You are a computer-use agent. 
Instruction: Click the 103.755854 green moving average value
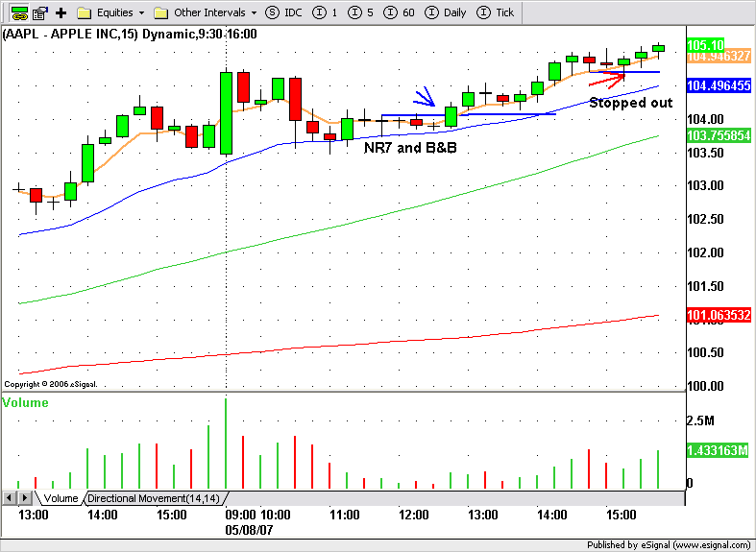pyautogui.click(x=719, y=135)
